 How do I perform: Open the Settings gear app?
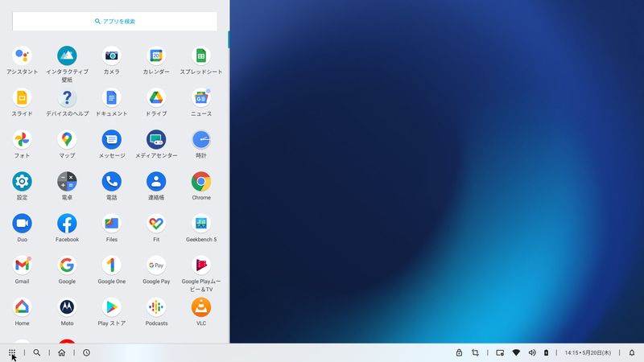coord(23,182)
